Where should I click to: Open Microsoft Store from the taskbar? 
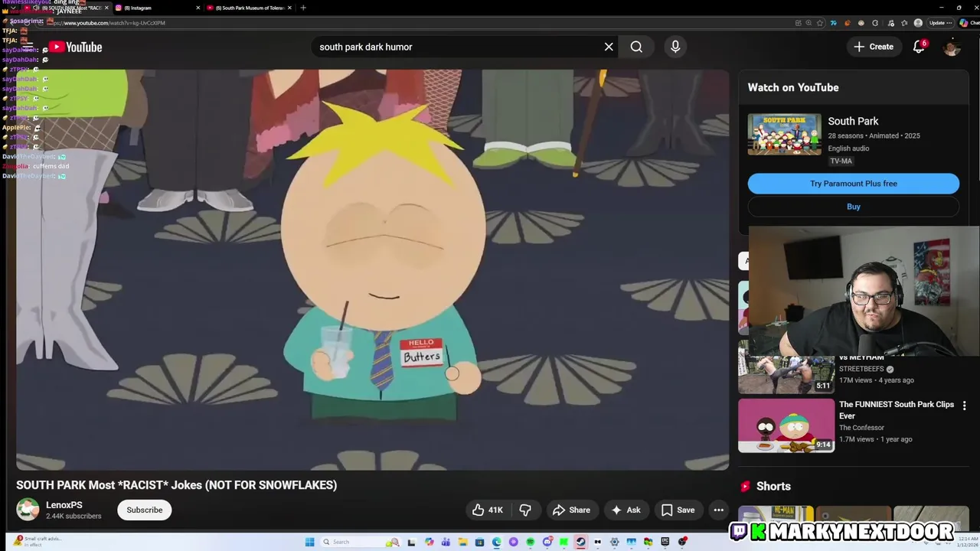479,542
